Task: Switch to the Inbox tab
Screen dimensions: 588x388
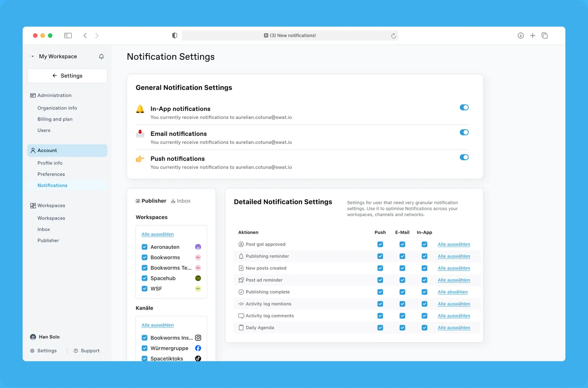Action: point(181,201)
